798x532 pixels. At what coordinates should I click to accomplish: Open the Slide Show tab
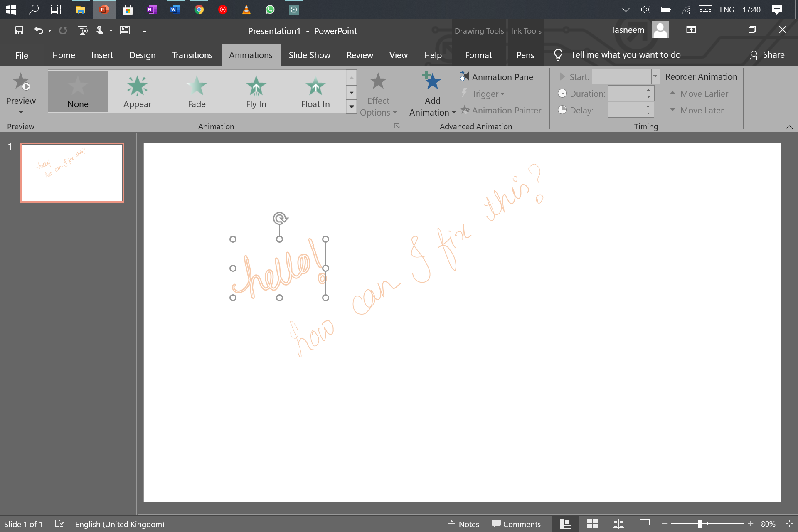[309, 55]
